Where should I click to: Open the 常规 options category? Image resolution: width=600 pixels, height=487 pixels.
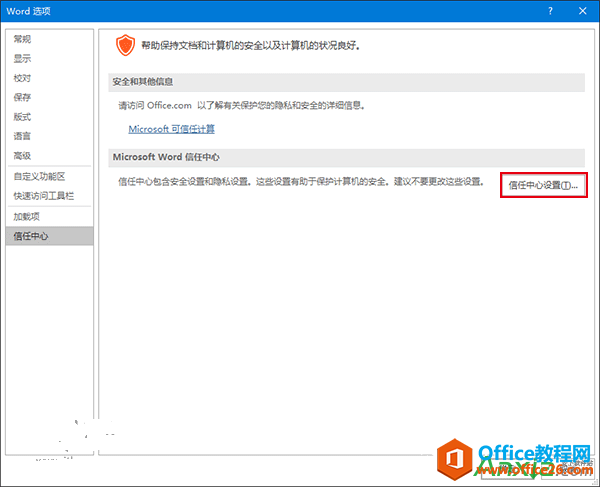[49, 39]
